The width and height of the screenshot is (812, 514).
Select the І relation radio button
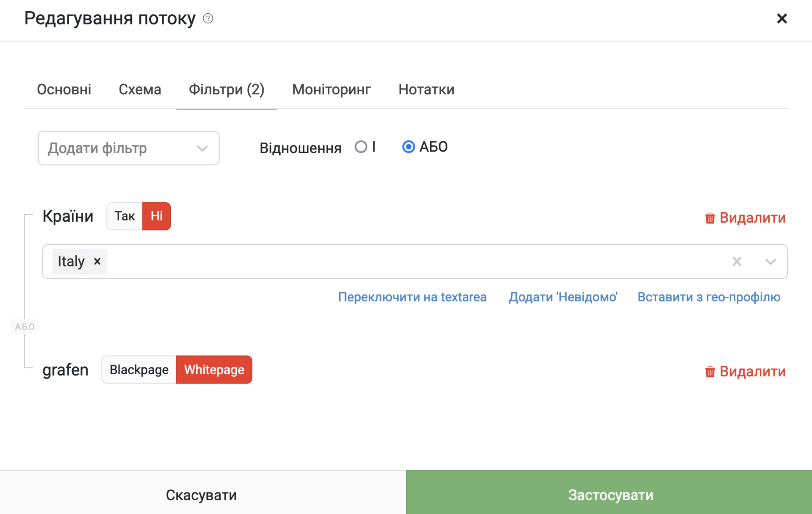click(361, 147)
